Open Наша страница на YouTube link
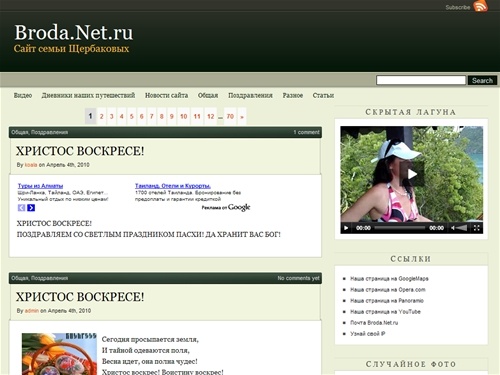Image resolution: width=500 pixels, height=375 pixels. click(x=385, y=312)
